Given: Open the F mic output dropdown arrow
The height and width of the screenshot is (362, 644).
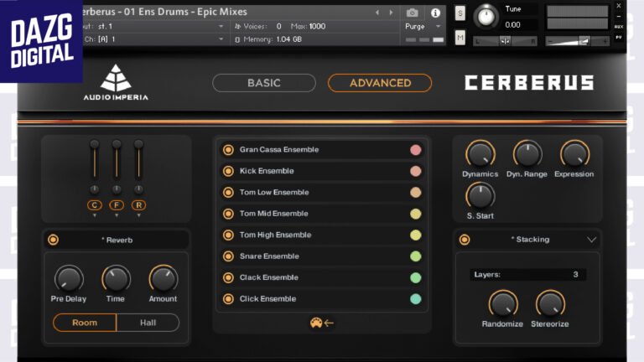Looking at the screenshot, I should coord(117,215).
